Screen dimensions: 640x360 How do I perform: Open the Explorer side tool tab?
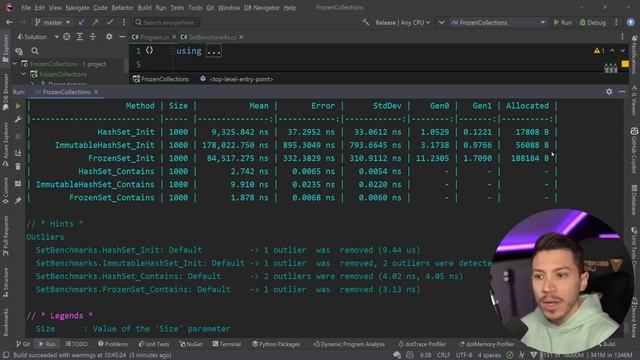[5, 48]
